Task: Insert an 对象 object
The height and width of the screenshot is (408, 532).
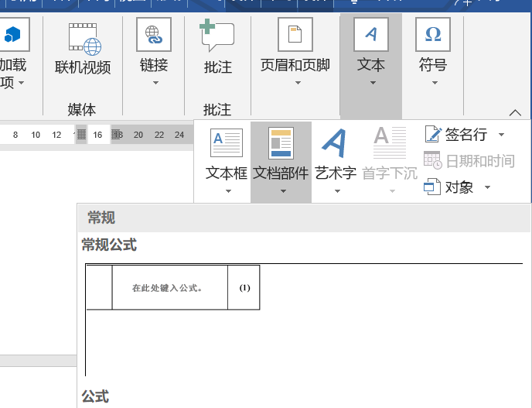Action: 448,187
